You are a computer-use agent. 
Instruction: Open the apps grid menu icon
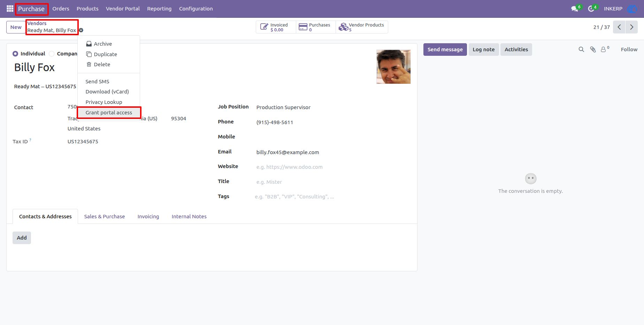(x=10, y=9)
